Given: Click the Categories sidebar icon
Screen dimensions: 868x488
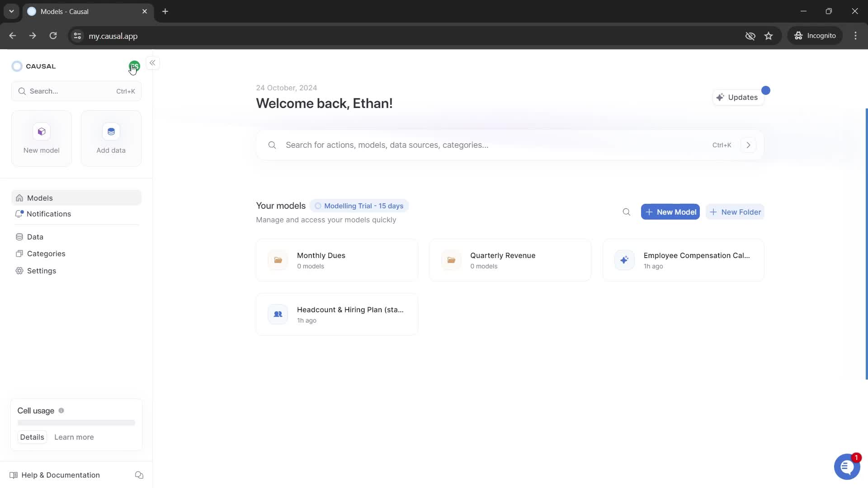Looking at the screenshot, I should [19, 254].
